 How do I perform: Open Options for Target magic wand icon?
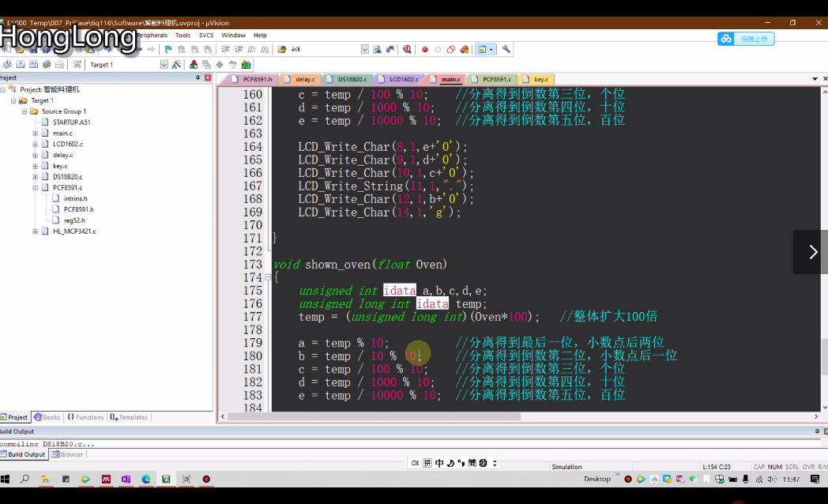[176, 65]
